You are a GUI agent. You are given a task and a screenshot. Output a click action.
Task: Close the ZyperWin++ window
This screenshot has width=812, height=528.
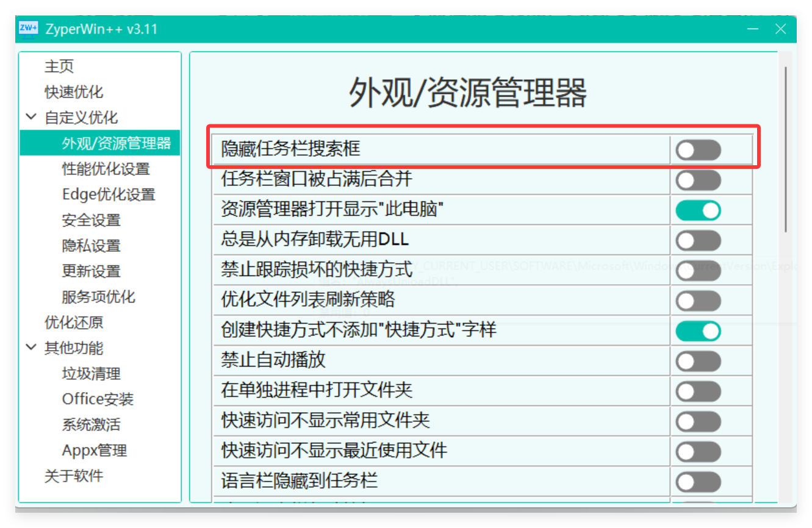[780, 29]
